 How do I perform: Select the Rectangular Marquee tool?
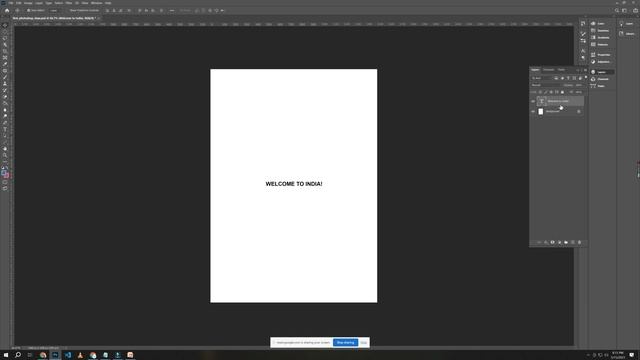(5, 32)
